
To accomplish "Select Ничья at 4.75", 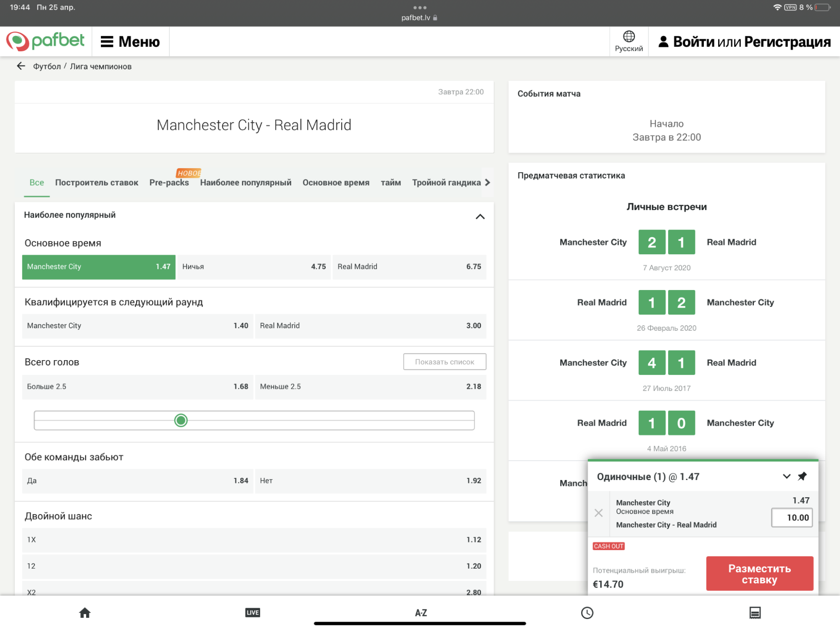I will pos(254,267).
